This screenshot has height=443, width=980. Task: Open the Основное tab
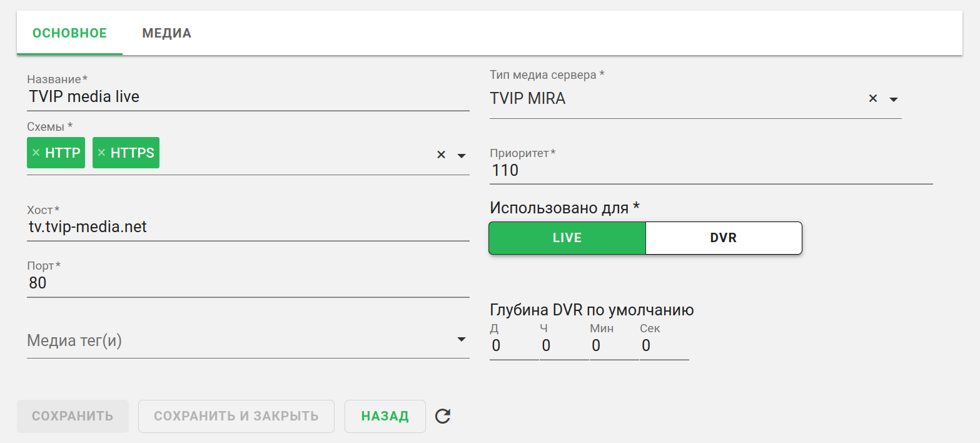pos(69,34)
